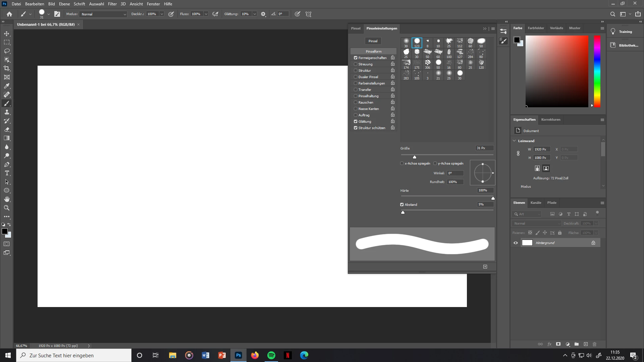The height and width of the screenshot is (362, 644).
Task: Check the x-Achse spiegeln option
Action: [x=402, y=164]
